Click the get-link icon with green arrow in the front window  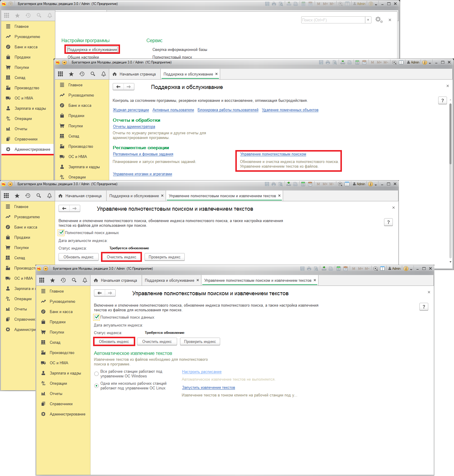click(x=324, y=269)
